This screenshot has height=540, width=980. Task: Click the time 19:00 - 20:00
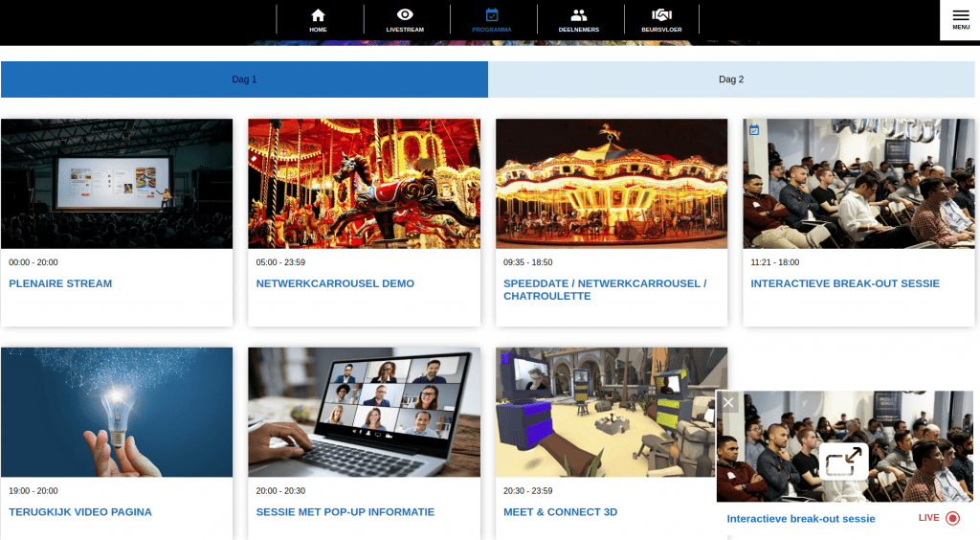(33, 491)
